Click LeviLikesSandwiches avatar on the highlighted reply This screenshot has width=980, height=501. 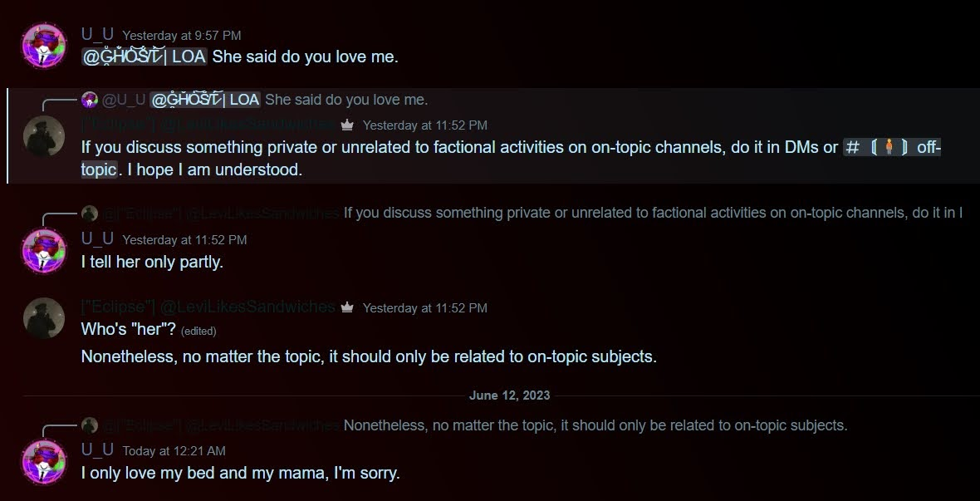point(44,136)
